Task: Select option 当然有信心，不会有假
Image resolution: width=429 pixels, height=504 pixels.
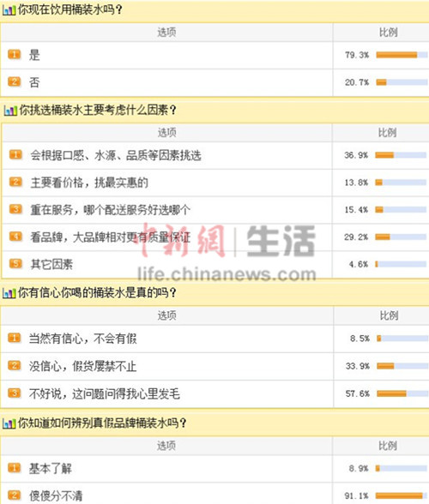Action: pyautogui.click(x=82, y=339)
